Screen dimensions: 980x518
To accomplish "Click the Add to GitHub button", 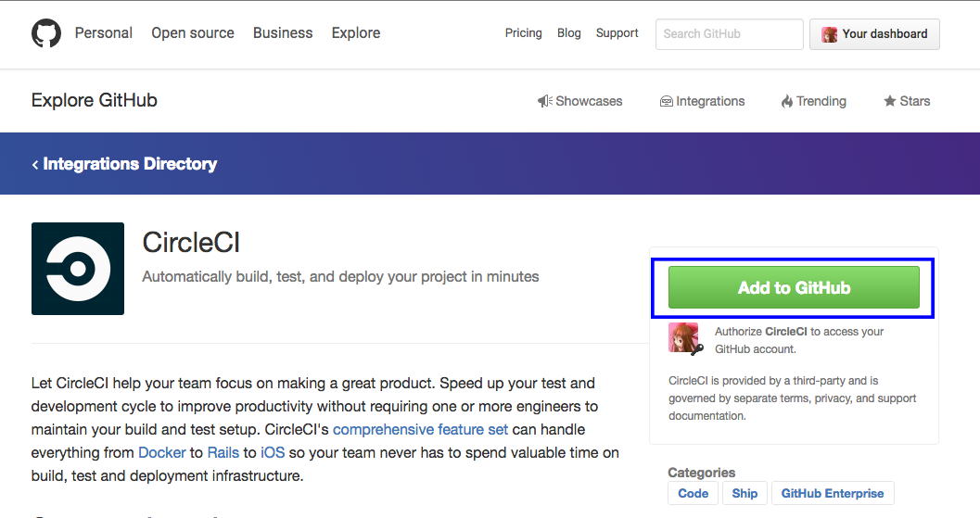I will [x=794, y=287].
